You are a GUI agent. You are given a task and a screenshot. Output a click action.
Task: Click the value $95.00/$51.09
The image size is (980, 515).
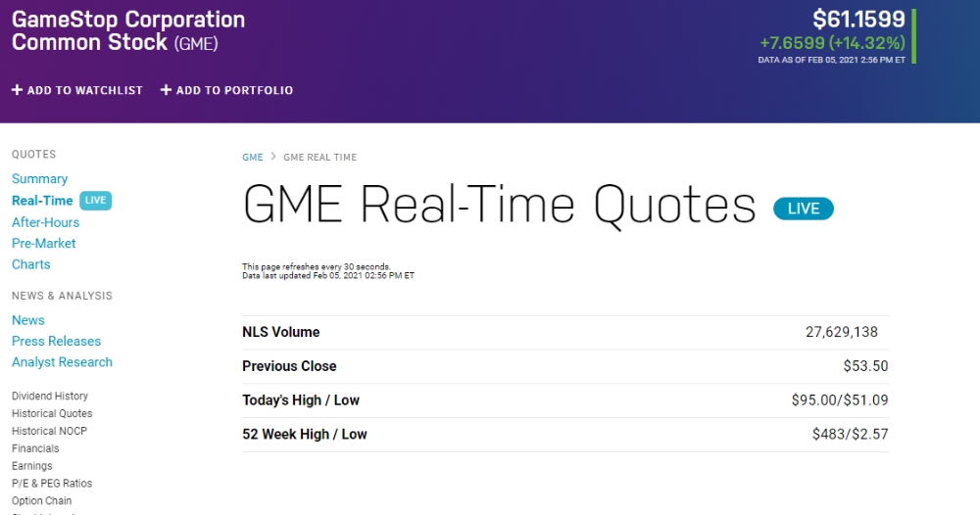coord(840,400)
